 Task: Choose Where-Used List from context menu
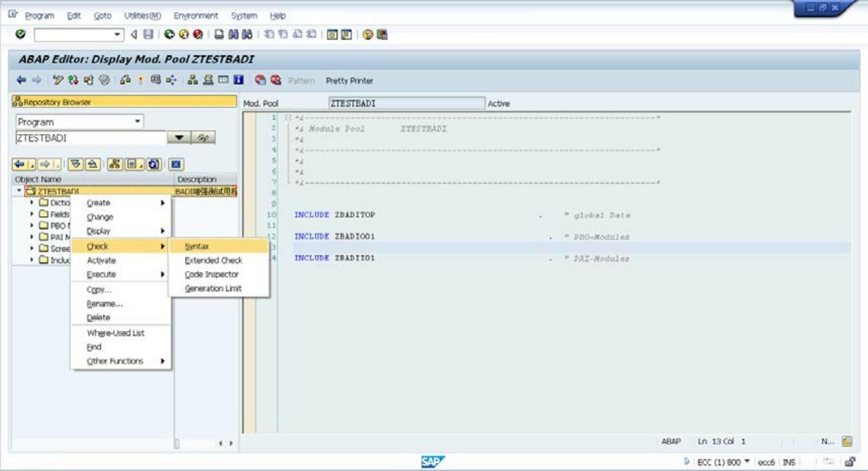121,333
